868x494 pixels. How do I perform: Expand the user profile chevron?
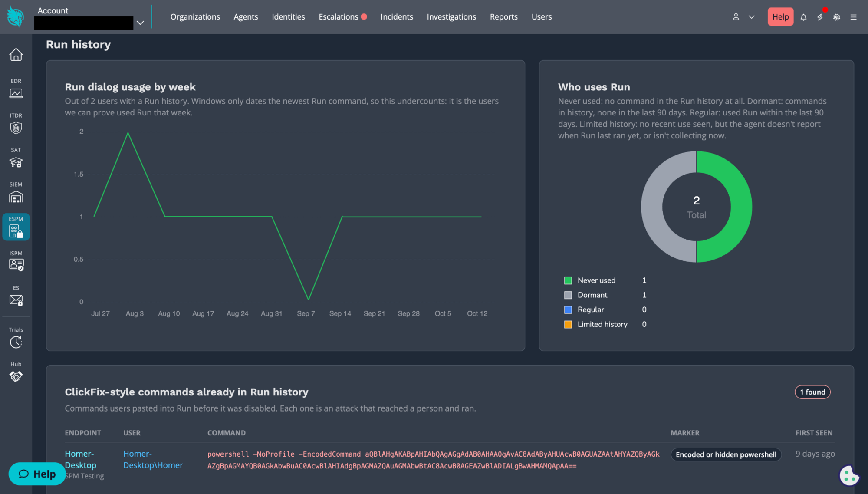[x=752, y=17]
